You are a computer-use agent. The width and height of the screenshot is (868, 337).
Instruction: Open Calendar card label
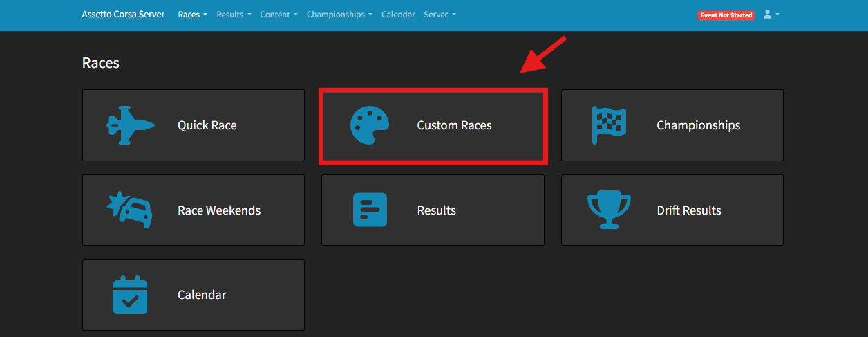point(202,295)
